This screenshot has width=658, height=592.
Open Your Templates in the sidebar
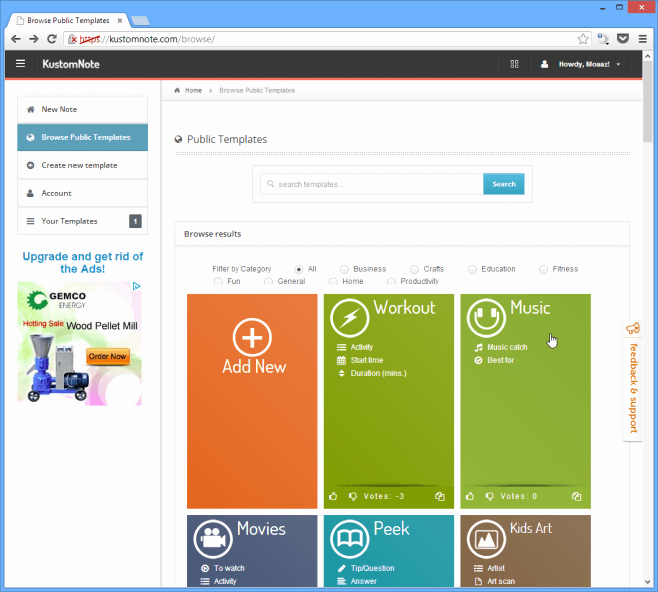82,221
